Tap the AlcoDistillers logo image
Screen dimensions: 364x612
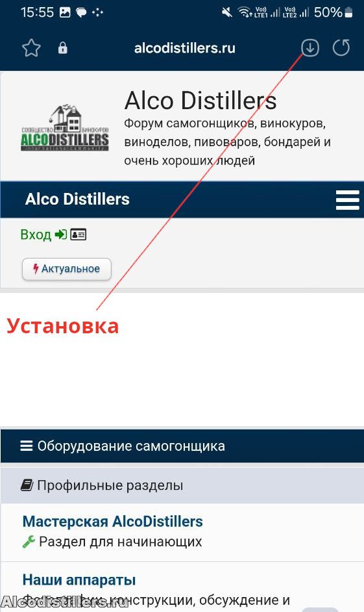coord(65,128)
